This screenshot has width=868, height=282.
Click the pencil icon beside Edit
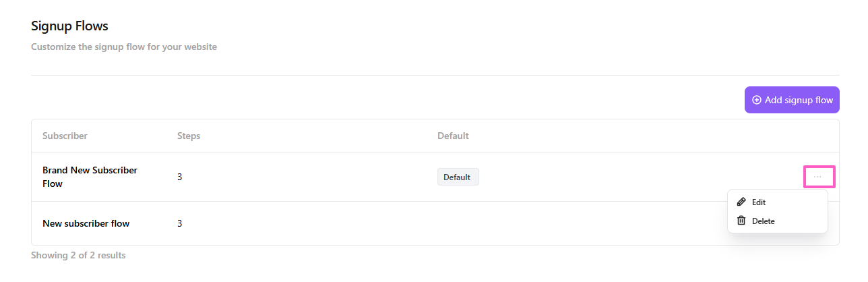[741, 202]
